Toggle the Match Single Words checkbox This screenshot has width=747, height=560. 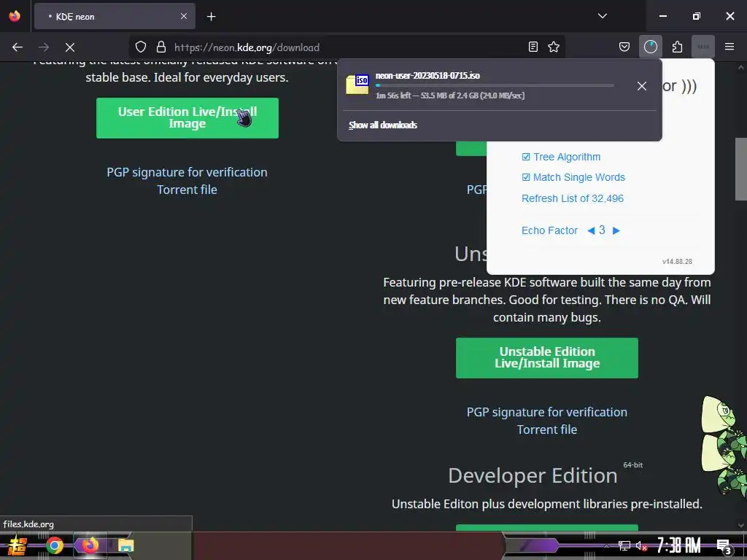coord(526,177)
